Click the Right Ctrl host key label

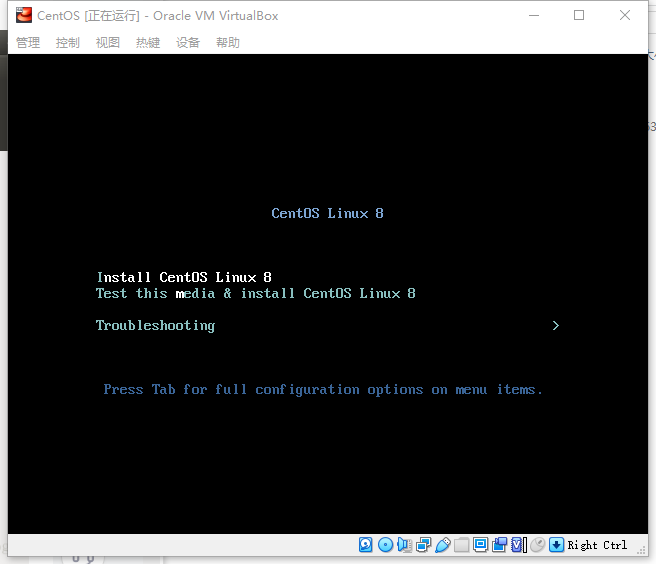point(597,545)
